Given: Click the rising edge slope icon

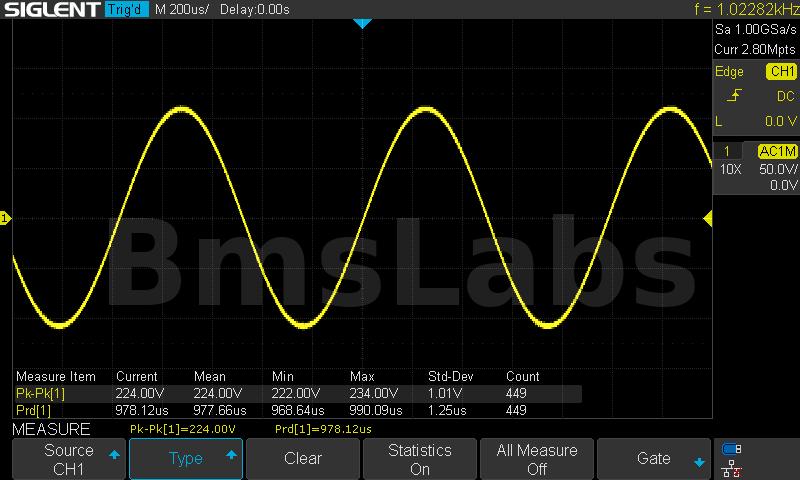Looking at the screenshot, I should point(734,95).
